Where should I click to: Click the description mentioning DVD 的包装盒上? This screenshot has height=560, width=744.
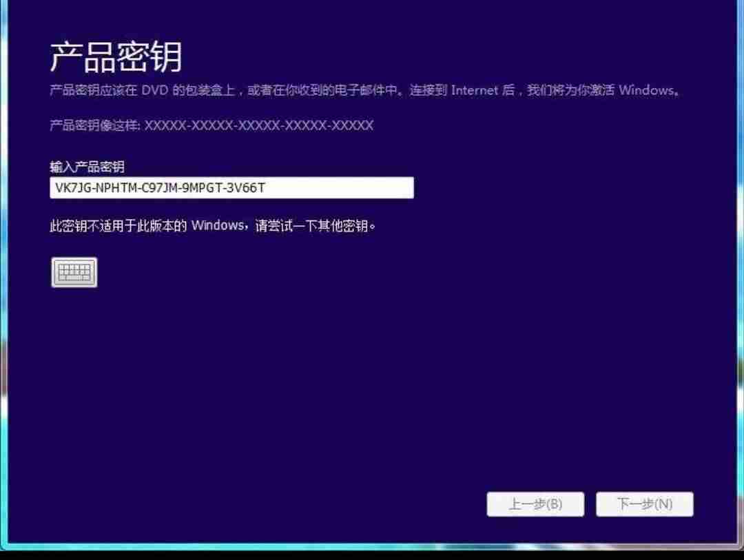click(364, 90)
